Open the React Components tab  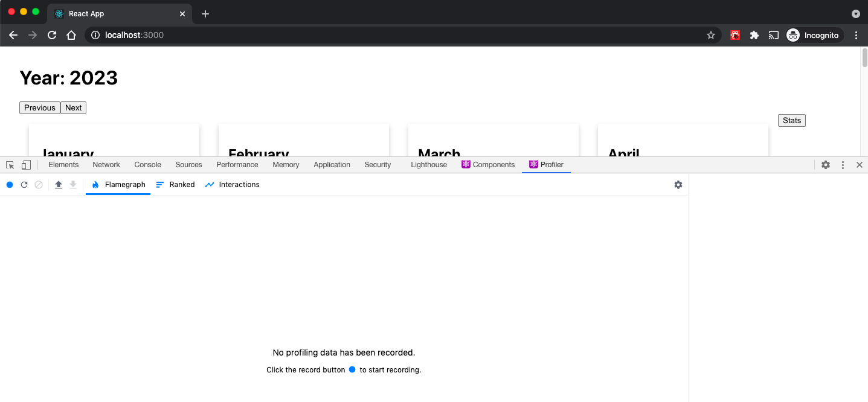488,165
